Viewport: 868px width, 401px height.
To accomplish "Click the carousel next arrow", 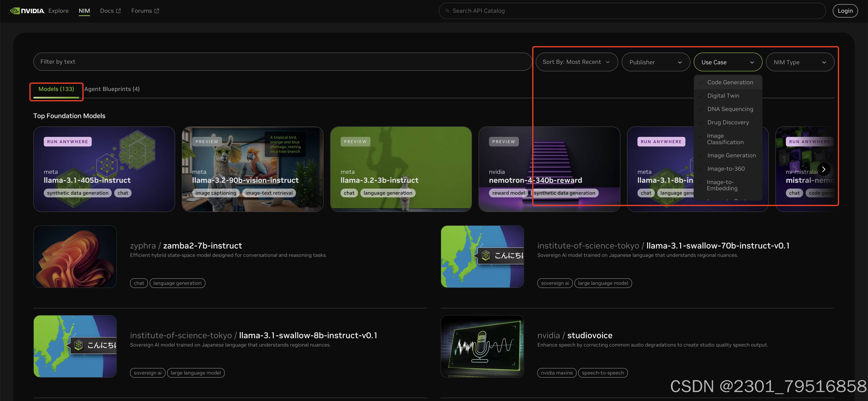I will tap(824, 169).
